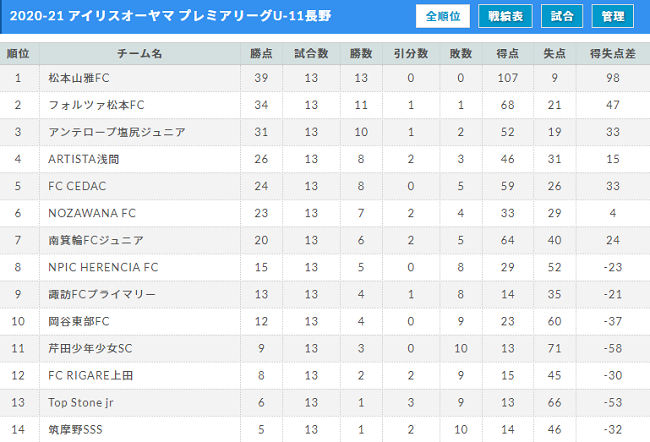This screenshot has width=650, height=442.
Task: Select the 試合 tab
Action: (x=562, y=16)
